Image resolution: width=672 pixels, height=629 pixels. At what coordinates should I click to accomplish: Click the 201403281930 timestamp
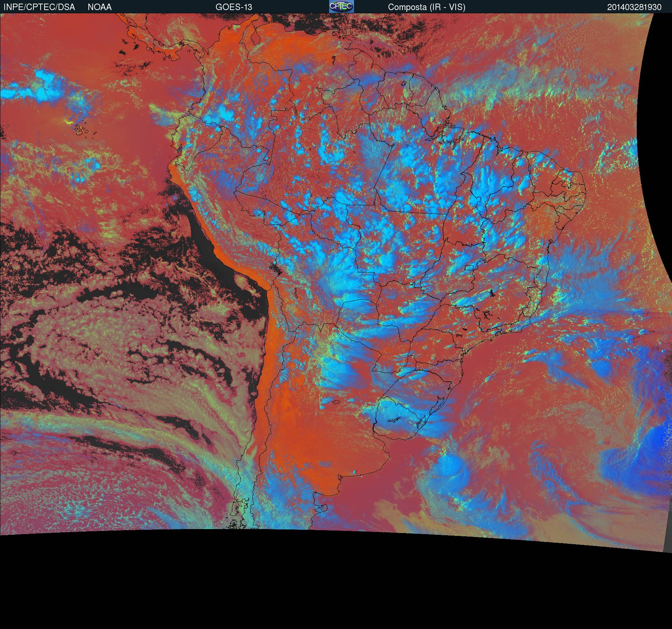tap(634, 7)
